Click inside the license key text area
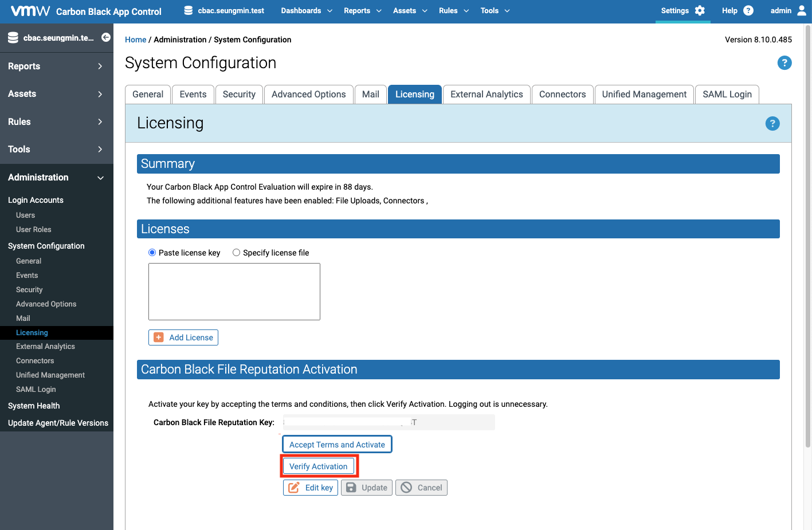 (234, 292)
